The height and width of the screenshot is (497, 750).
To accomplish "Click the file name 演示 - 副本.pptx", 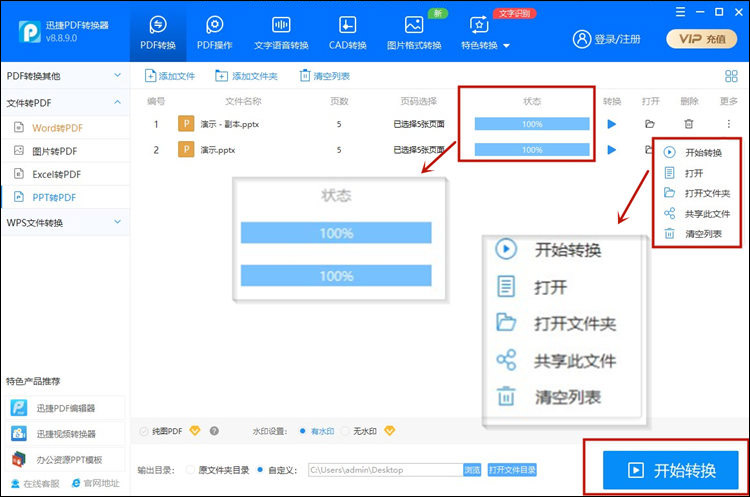I will click(x=230, y=124).
